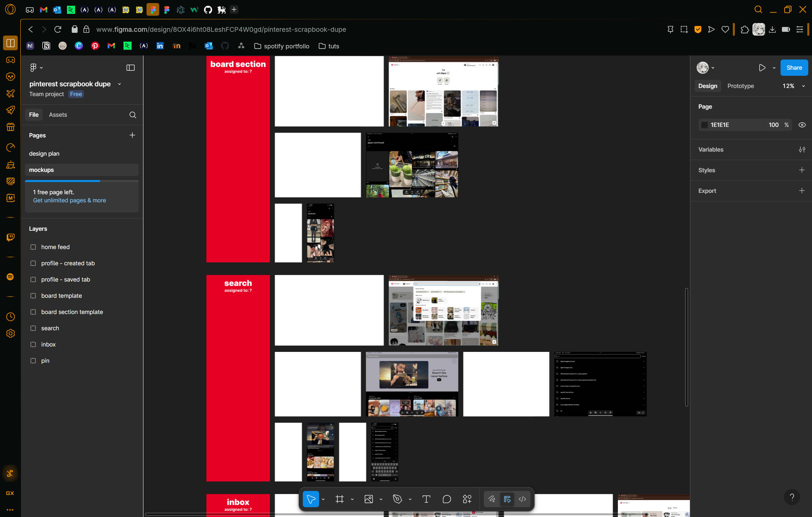Open Get unlimited pages & more link
Viewport: 812px width, 517px height.
click(69, 200)
